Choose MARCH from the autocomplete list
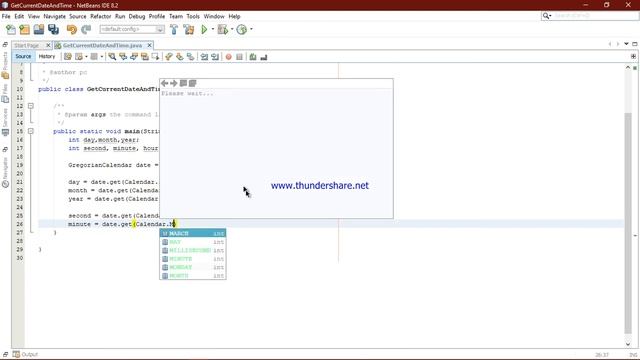640x360 pixels. (193, 233)
